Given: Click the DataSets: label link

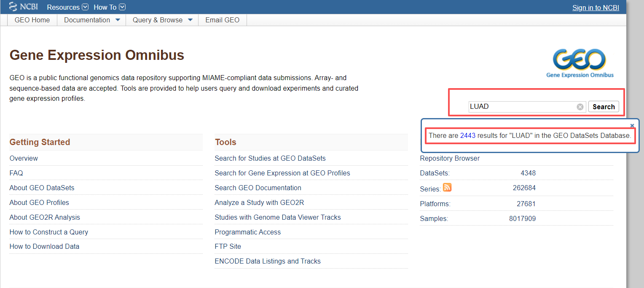Looking at the screenshot, I should (435, 173).
